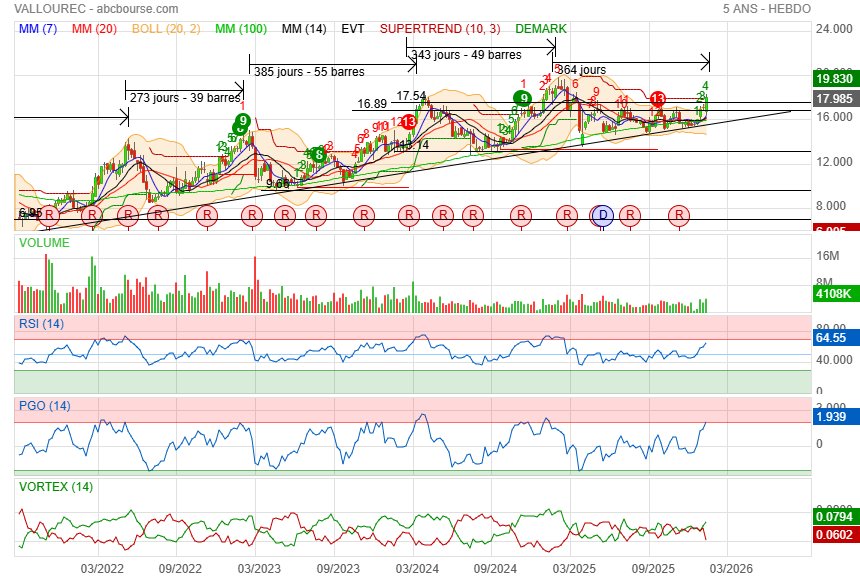Click the blue 1.939 PGO value tag

[836, 417]
